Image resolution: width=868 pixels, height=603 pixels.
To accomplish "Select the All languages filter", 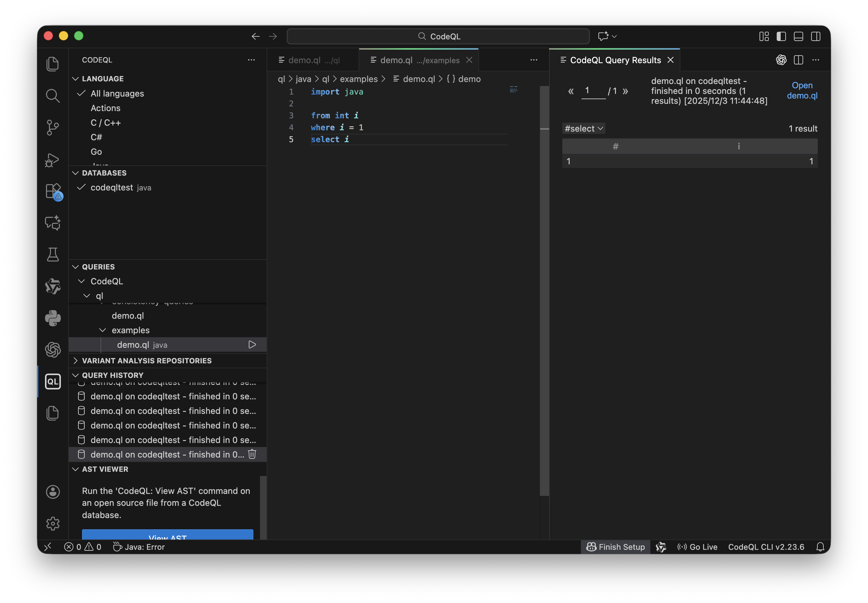I will [117, 93].
